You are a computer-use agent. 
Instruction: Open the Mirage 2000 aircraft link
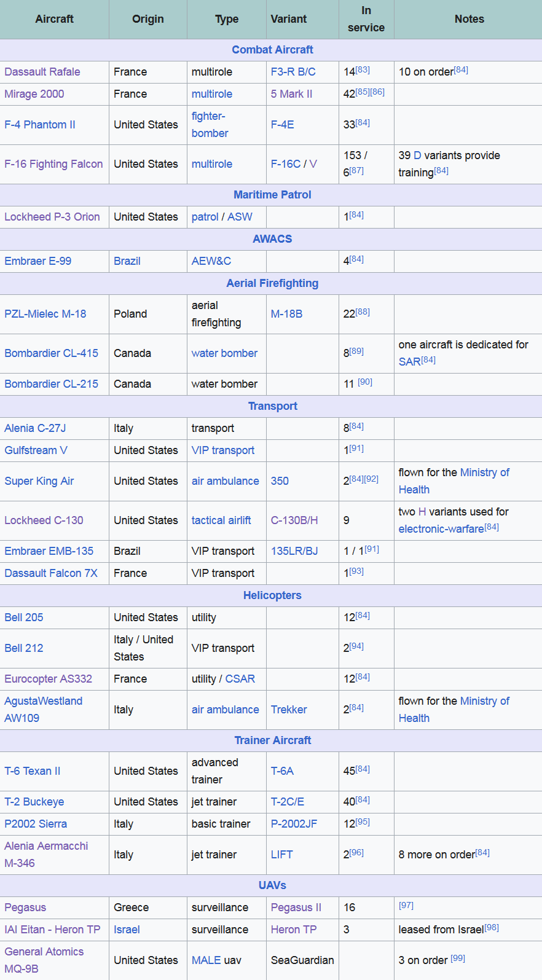point(34,94)
